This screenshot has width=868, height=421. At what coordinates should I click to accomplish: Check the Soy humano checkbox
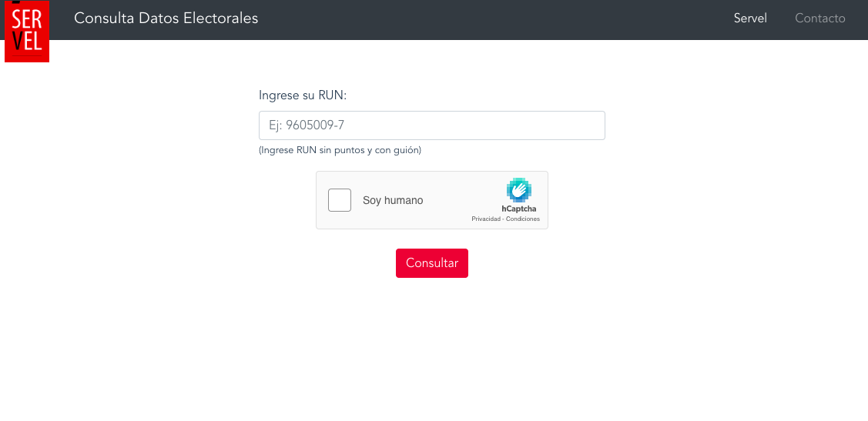tap(340, 200)
